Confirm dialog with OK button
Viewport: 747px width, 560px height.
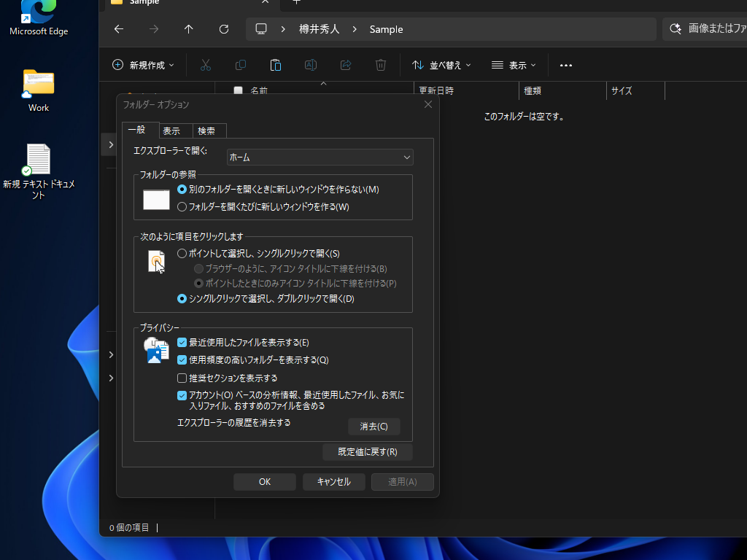(x=265, y=482)
